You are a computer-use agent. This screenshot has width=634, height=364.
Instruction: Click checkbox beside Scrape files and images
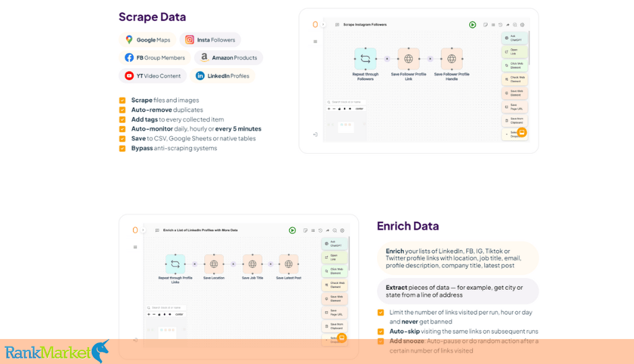coord(122,100)
